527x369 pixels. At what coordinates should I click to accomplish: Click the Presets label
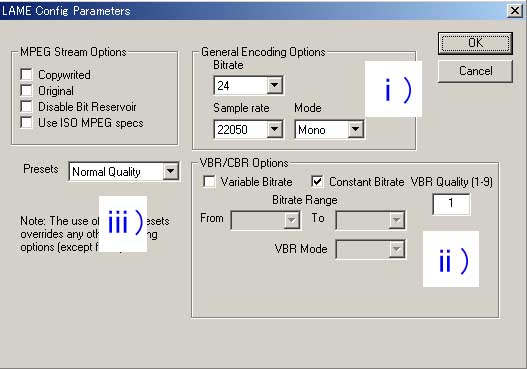[41, 169]
